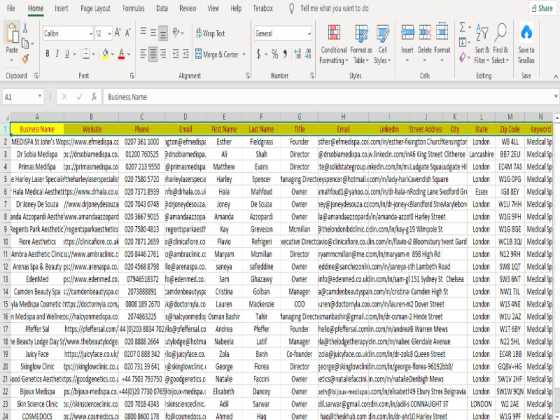Toggle Center horizontal alignment
The image size is (560, 420).
pos(153,54)
